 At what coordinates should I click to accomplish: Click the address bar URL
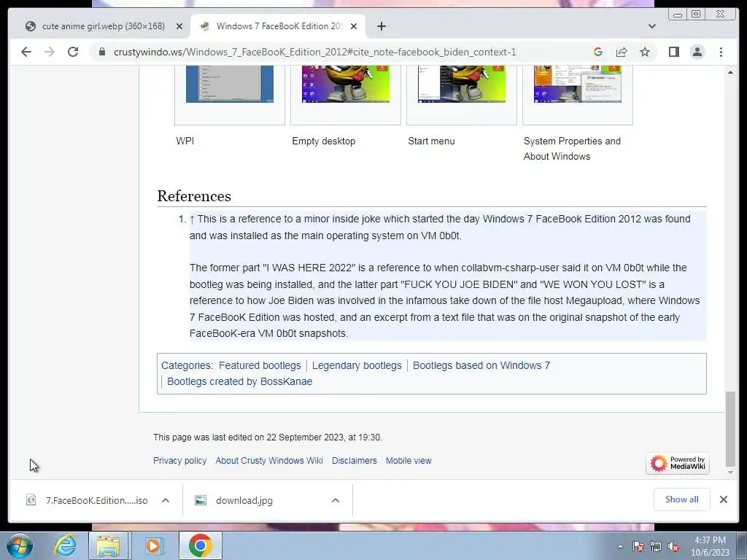coord(314,52)
